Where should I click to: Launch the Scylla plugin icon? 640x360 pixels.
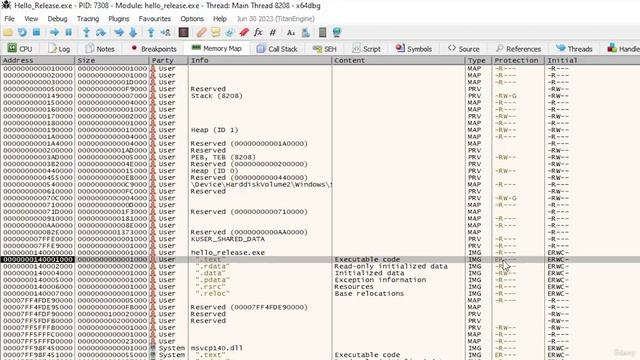tap(183, 32)
